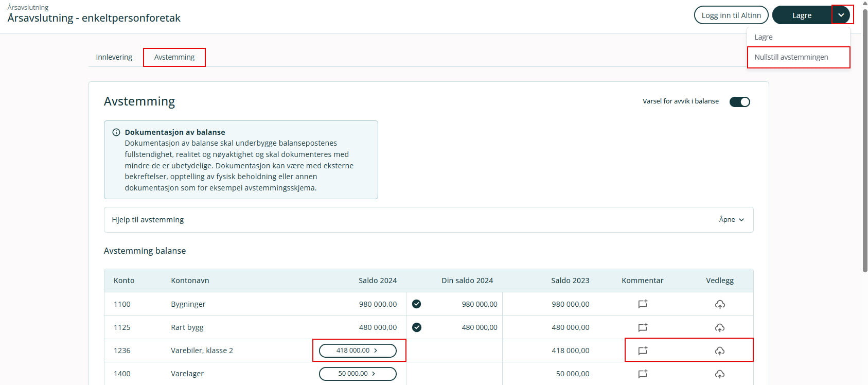This screenshot has height=385, width=868.
Task: Add comment for 1400 Varelager row
Action: 642,374
